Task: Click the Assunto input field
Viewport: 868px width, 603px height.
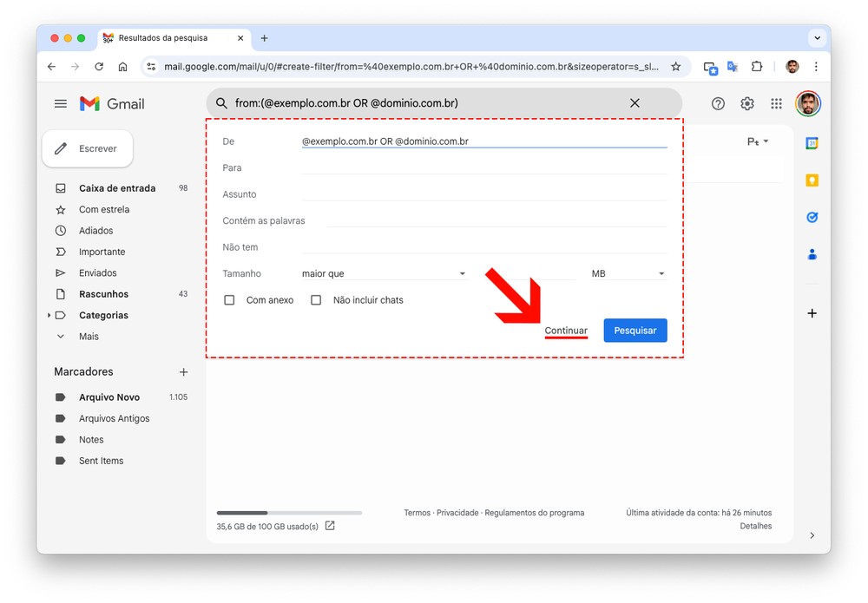Action: coord(483,194)
